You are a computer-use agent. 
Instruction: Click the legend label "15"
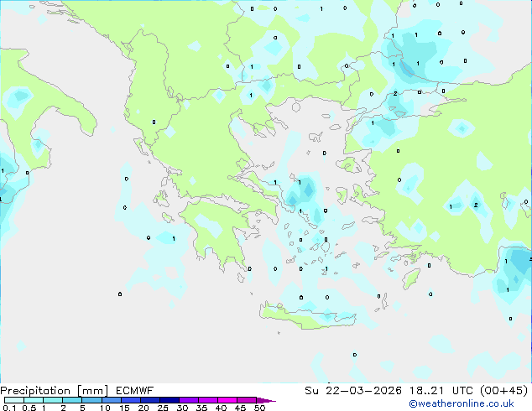[124, 408]
